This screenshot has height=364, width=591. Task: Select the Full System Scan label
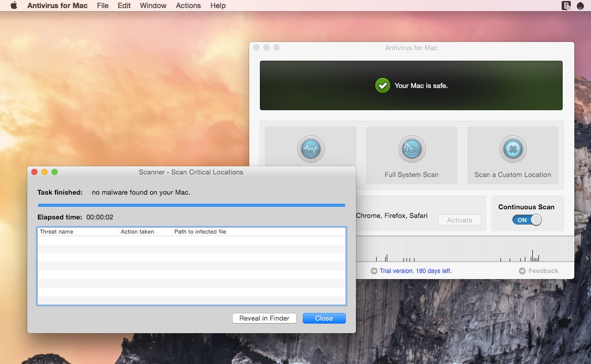click(x=411, y=174)
